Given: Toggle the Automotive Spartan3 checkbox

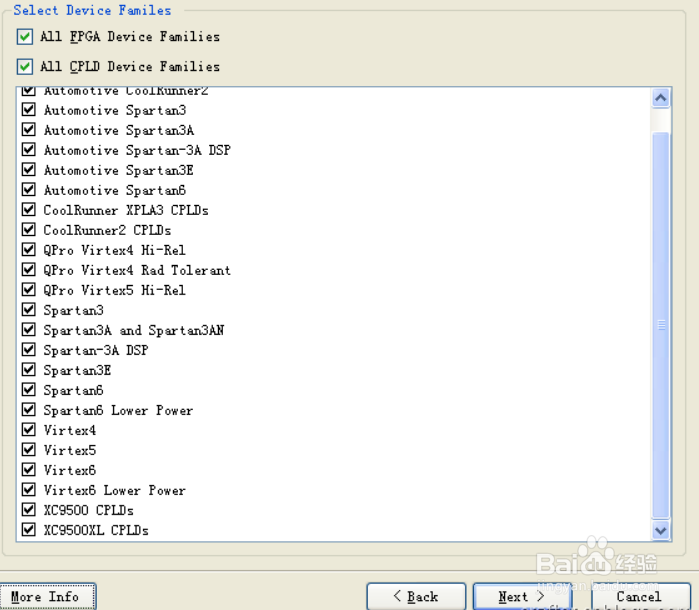Looking at the screenshot, I should click(x=29, y=110).
